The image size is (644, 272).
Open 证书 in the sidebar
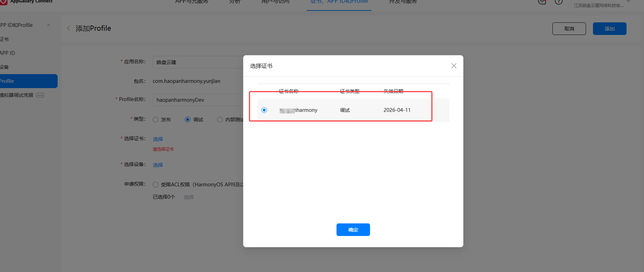coord(4,39)
